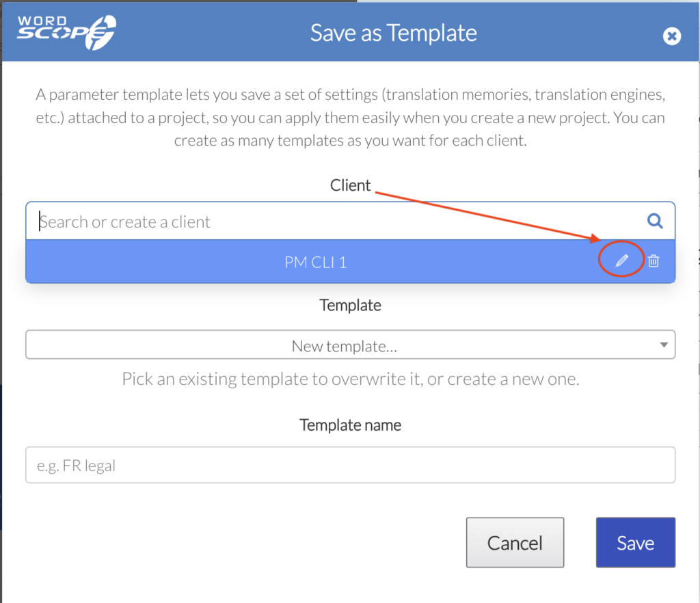
Task: Click the e.g. FR legal placeholder text
Action: 76,466
